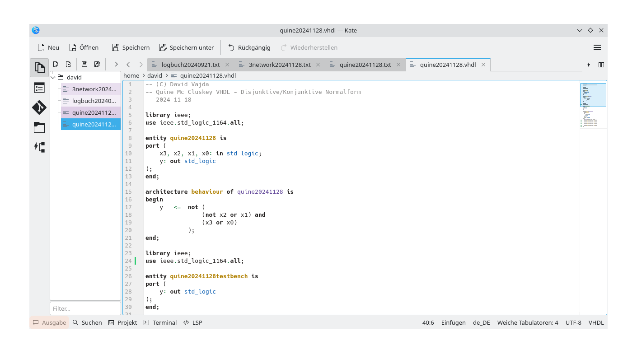Toggle the Ausgabe output panel
Image resolution: width=637 pixels, height=364 pixels.
(x=49, y=322)
